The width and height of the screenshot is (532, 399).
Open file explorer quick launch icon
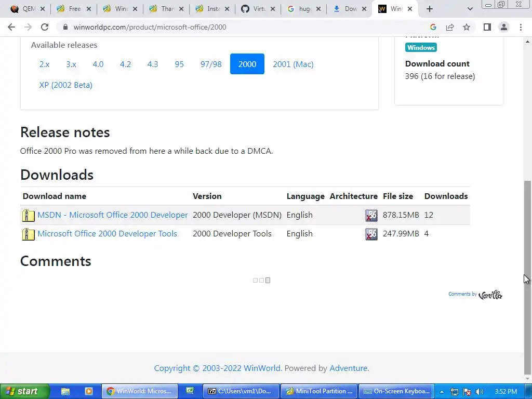(x=65, y=391)
